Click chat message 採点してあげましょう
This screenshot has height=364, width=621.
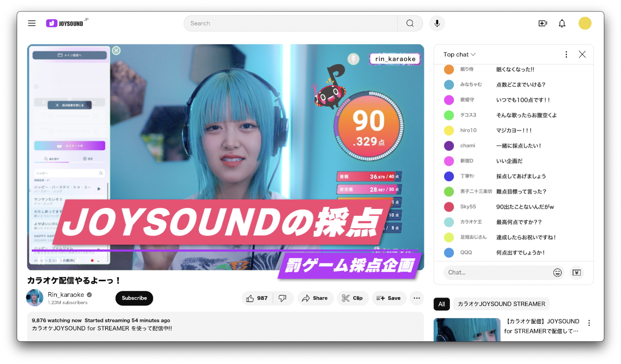tap(521, 176)
